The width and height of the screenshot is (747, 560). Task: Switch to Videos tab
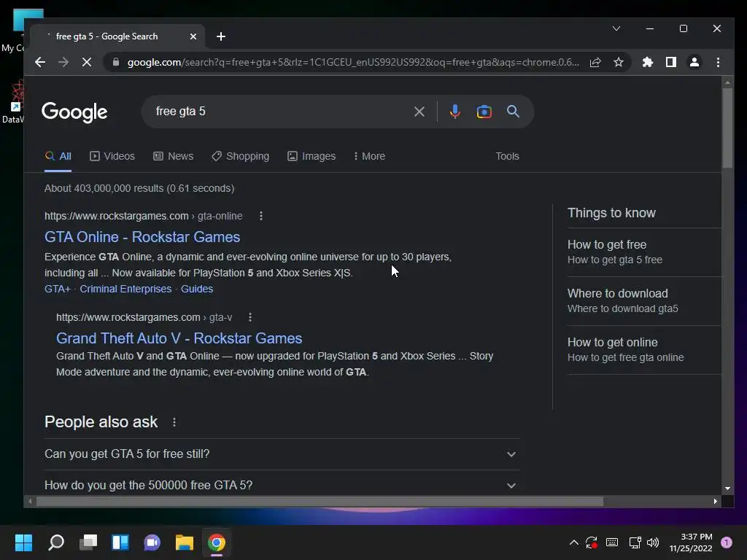pos(112,156)
